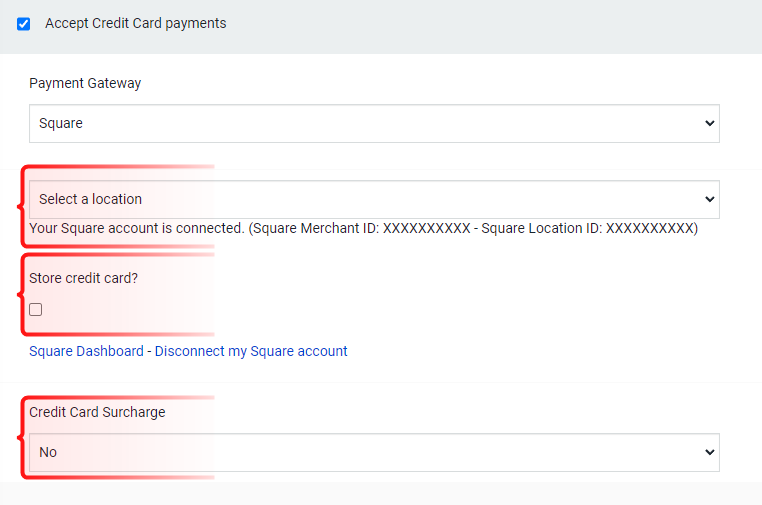
Task: Click the Square account is connected message
Action: pos(137,228)
